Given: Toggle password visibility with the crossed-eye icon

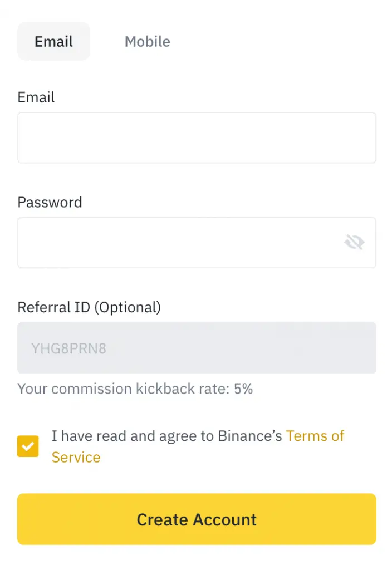Looking at the screenshot, I should tap(354, 242).
